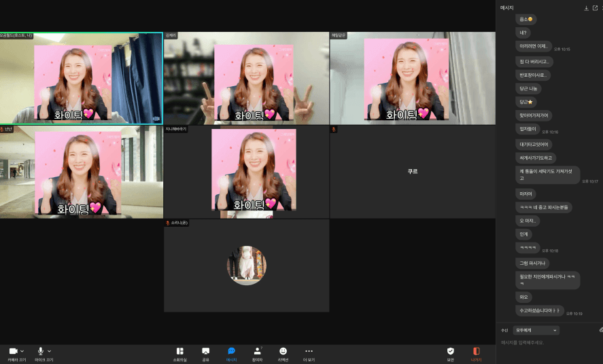Toggle the chat (메시지) panel icon

pyautogui.click(x=231, y=351)
